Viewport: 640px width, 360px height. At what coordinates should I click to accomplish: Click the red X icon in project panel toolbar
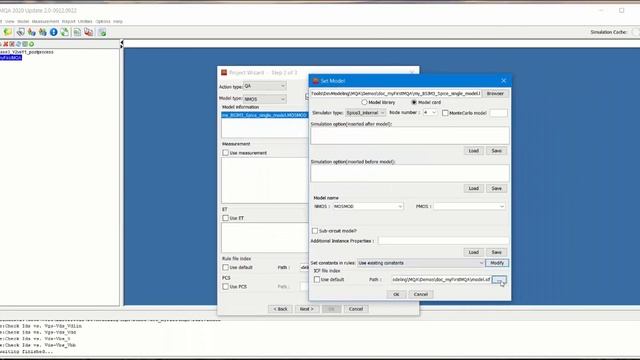6,44
